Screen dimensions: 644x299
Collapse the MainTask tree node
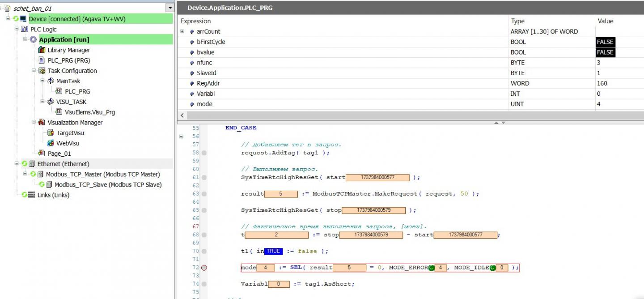tap(42, 81)
